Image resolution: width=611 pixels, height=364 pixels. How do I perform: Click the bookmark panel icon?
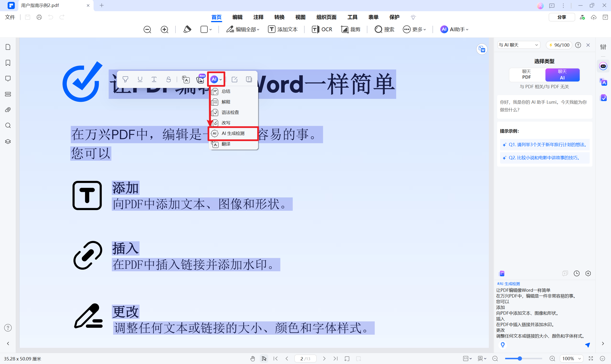pos(8,62)
